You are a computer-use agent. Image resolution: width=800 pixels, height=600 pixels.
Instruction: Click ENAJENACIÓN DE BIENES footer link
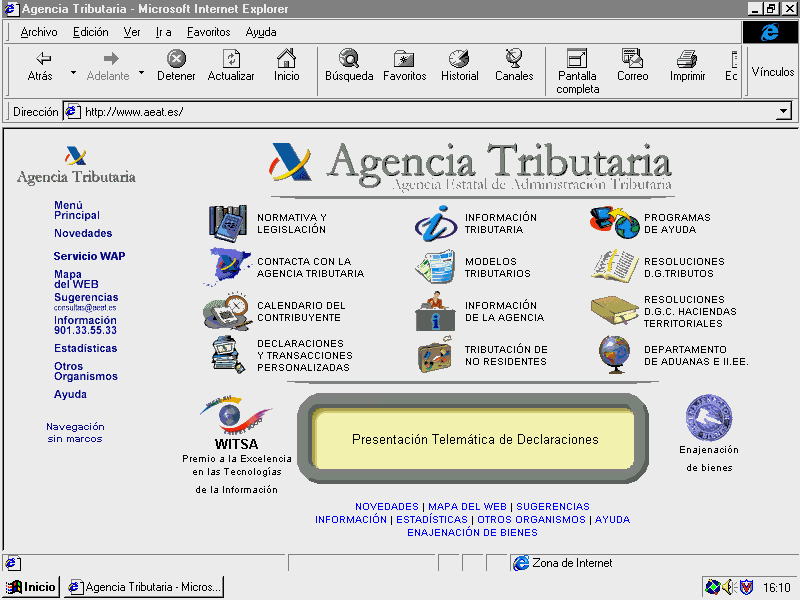[472, 533]
